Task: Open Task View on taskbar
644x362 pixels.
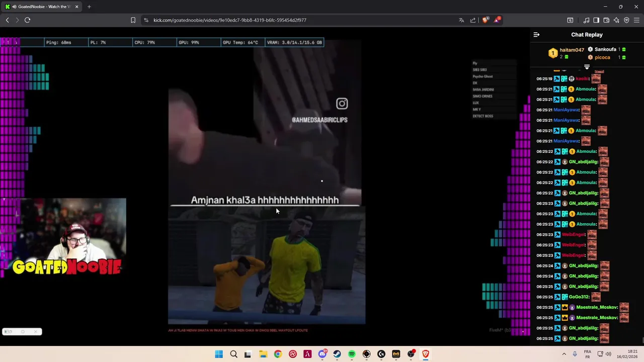Action: pos(248,354)
